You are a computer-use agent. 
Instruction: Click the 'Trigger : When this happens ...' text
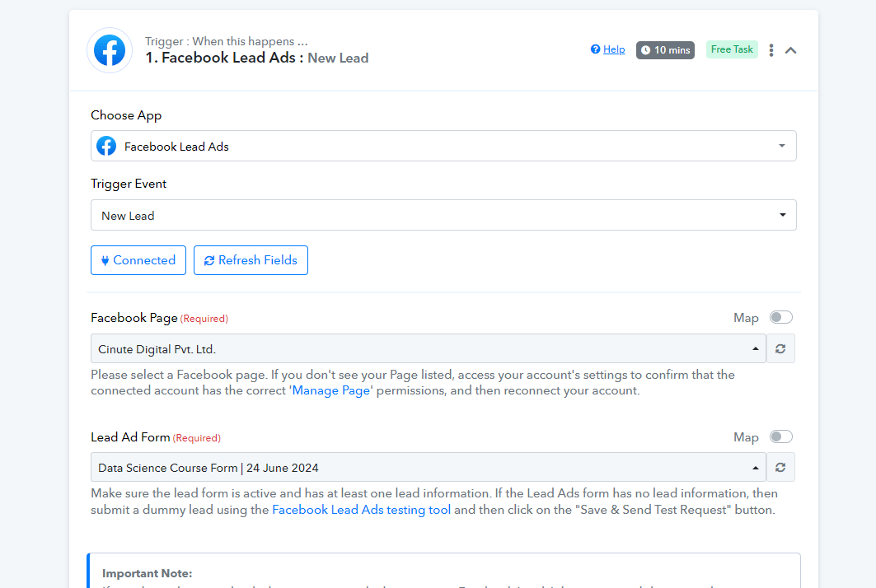[x=227, y=41]
